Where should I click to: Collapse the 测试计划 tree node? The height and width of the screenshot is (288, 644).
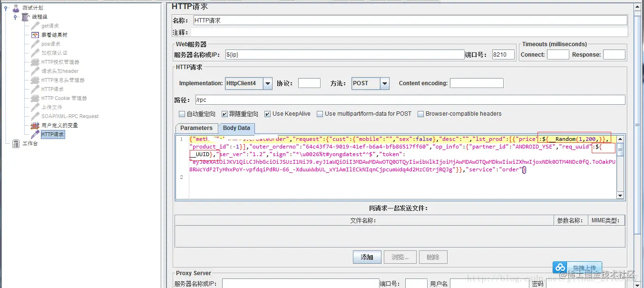click(x=6, y=8)
